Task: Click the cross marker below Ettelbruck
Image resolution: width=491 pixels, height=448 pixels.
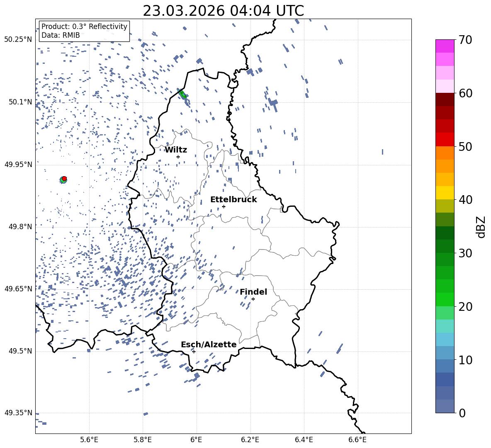Action: pos(224,206)
